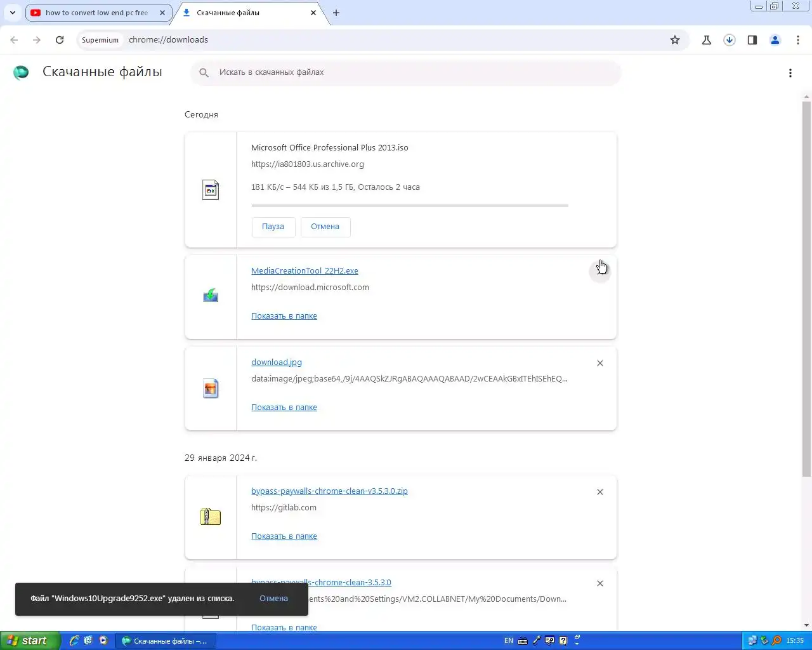The image size is (812, 650).
Task: Click the scrollbar up arrow
Action: [x=806, y=97]
